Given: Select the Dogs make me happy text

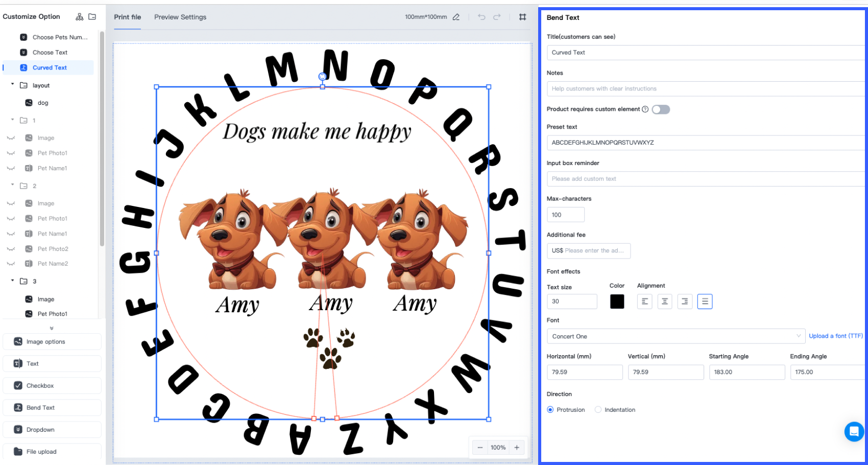Looking at the screenshot, I should point(317,132).
